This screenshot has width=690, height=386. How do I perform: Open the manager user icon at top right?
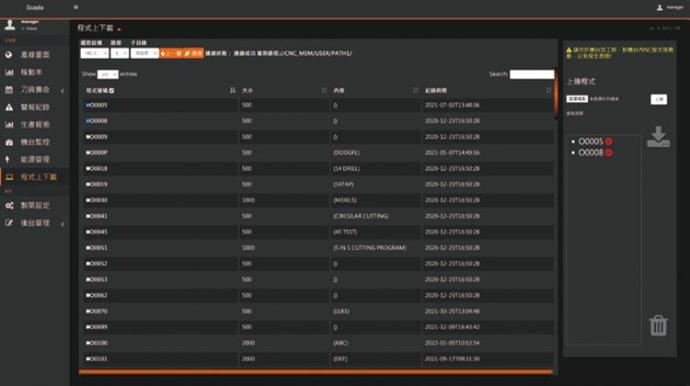660,7
